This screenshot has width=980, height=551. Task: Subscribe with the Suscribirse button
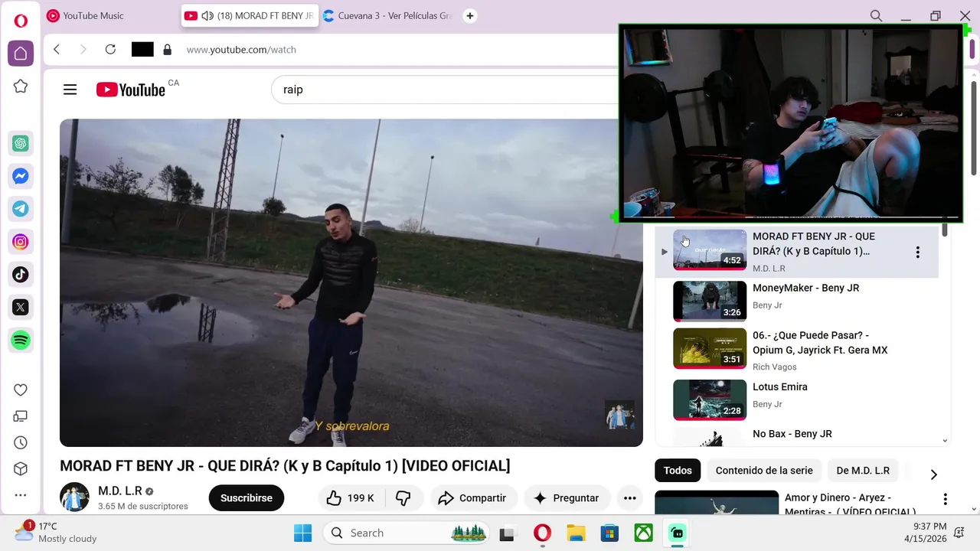pyautogui.click(x=247, y=498)
